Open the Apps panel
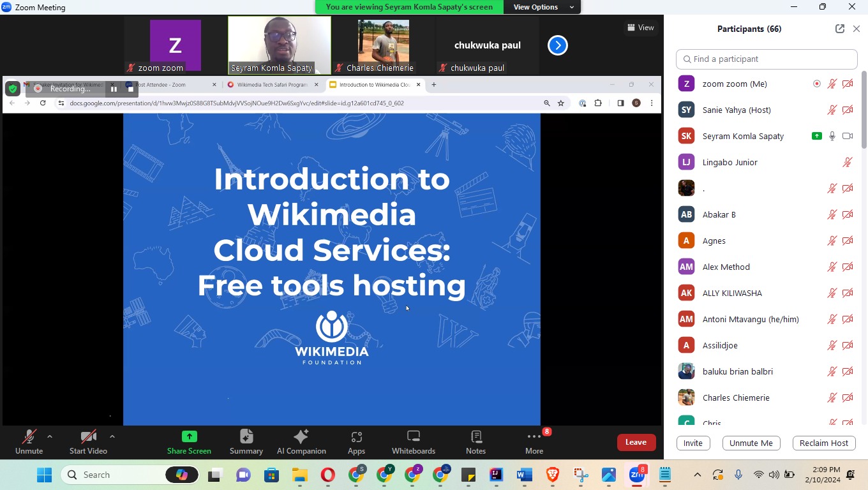 pos(356,442)
